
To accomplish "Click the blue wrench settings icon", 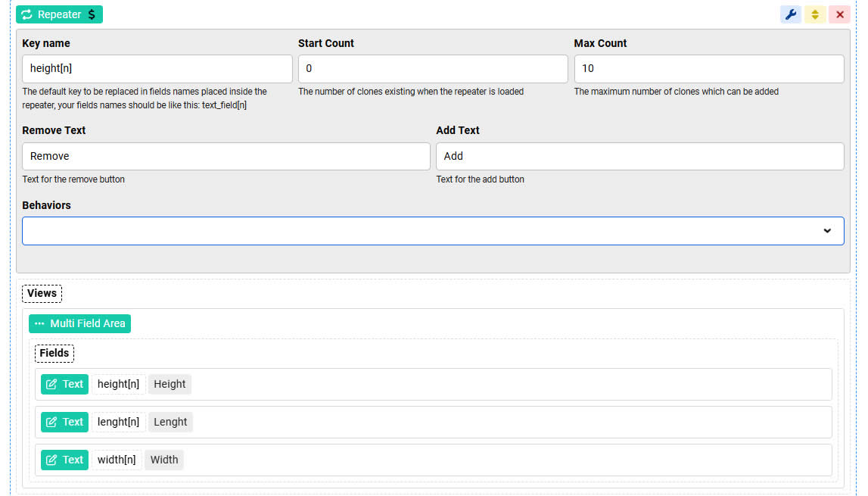I will click(791, 14).
